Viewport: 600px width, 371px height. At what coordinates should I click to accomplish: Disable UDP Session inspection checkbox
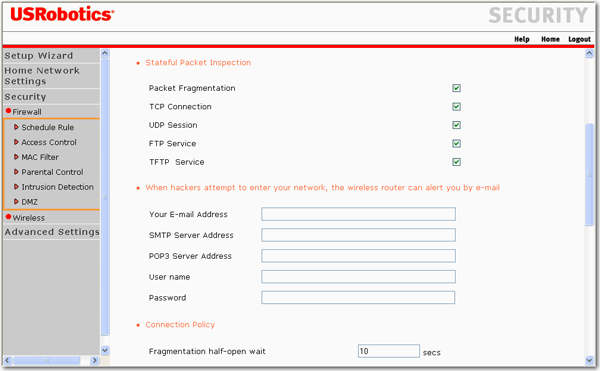(456, 125)
